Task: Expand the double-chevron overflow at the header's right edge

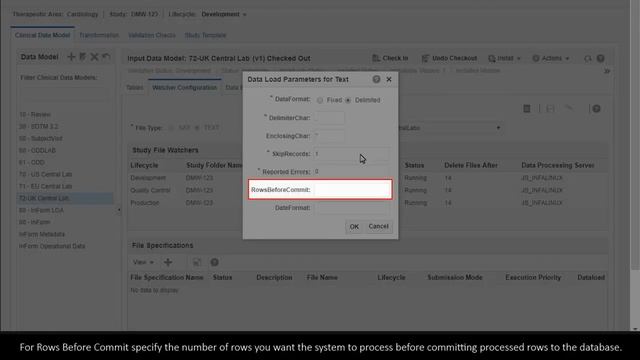Action: tap(607, 71)
